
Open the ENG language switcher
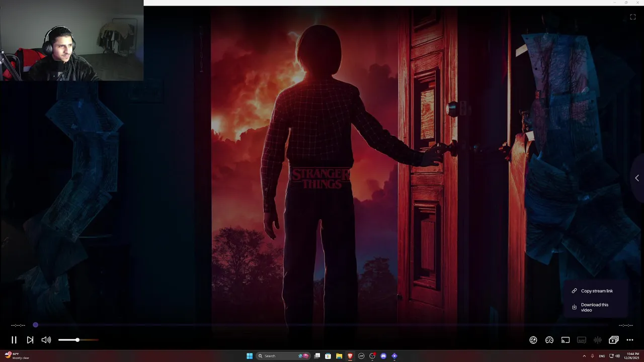coord(602,356)
